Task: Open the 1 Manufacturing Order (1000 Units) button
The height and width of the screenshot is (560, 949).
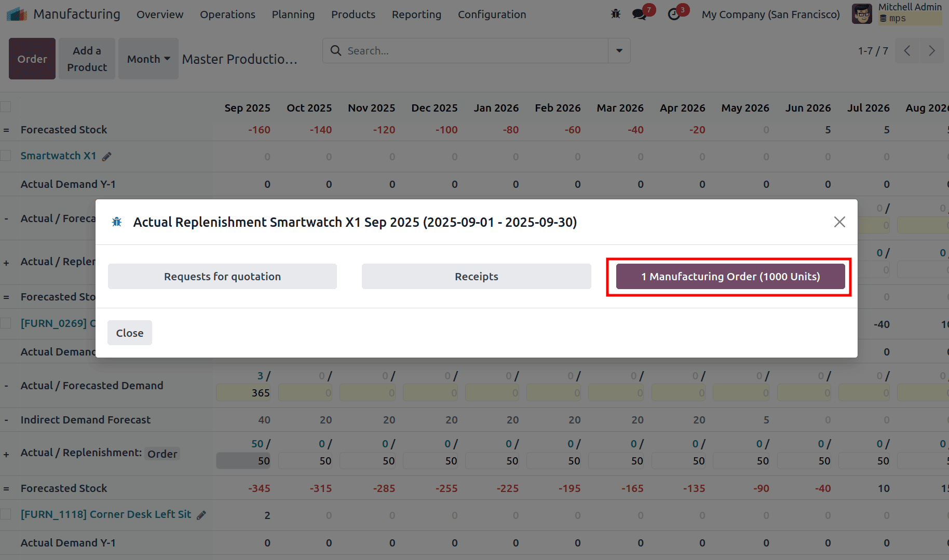Action: 729,276
